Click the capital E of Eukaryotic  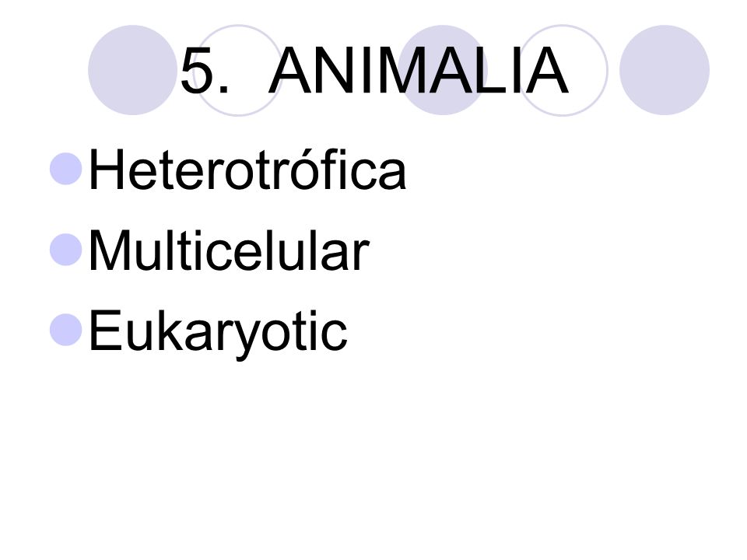pos(105,330)
